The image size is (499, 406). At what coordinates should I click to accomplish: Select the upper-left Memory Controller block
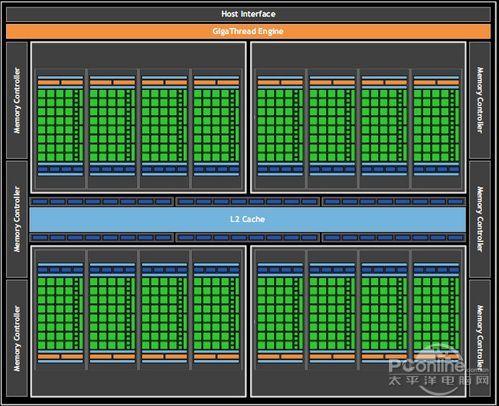(17, 100)
